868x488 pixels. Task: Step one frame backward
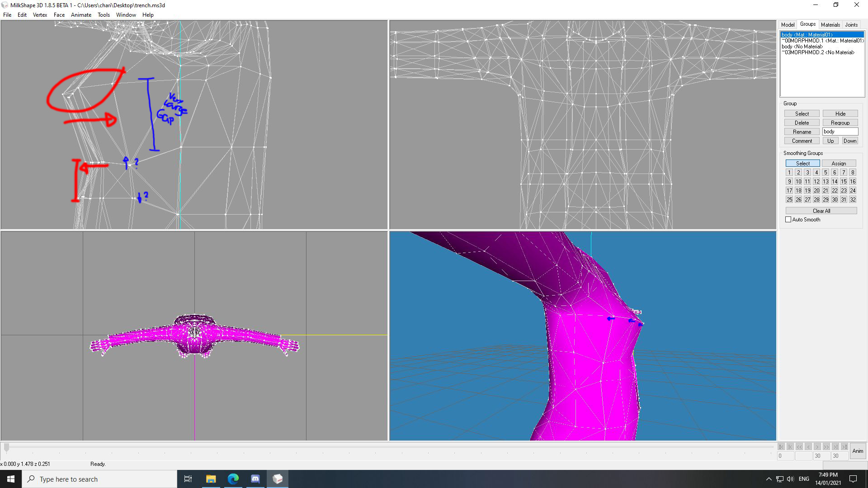click(808, 447)
